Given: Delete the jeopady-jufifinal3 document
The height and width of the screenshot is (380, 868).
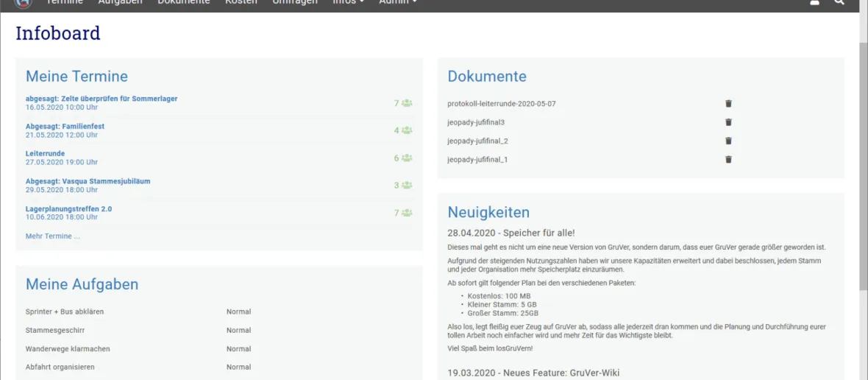Looking at the screenshot, I should [x=728, y=122].
